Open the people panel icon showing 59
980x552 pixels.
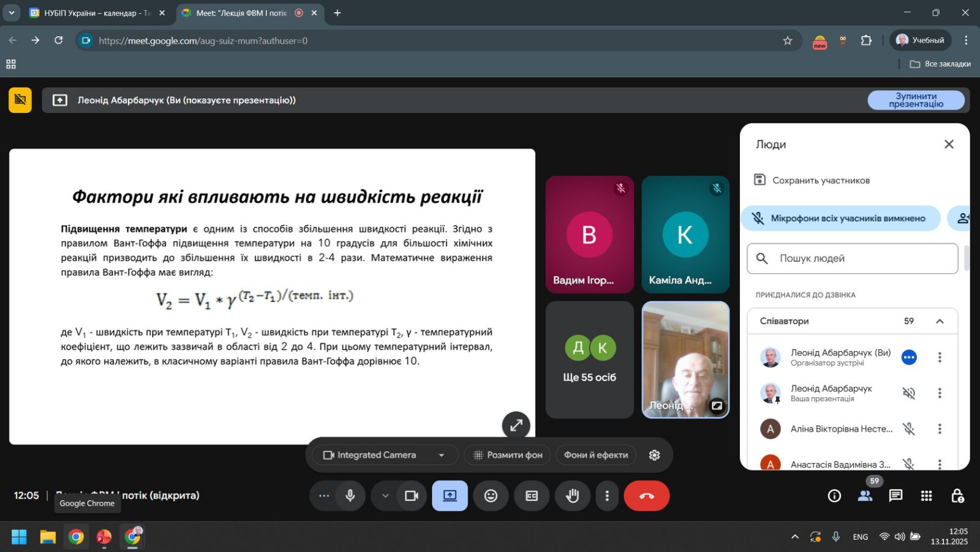[865, 496]
